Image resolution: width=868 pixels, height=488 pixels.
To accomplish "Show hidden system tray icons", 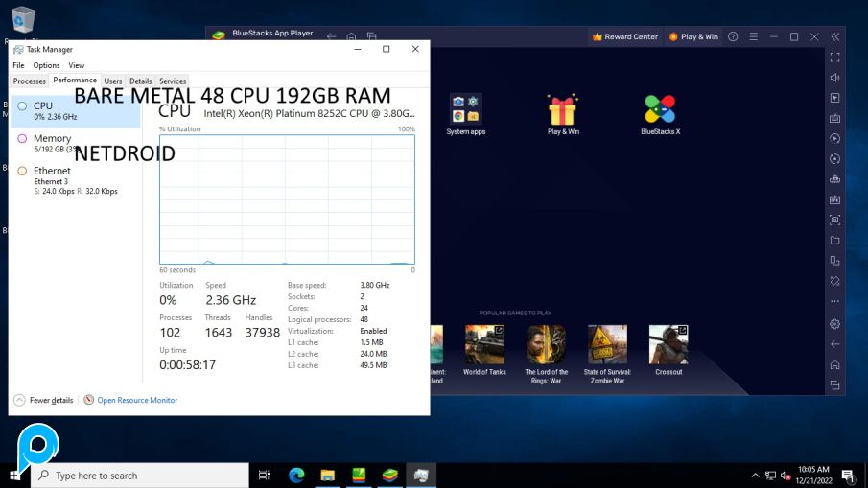I will (755, 476).
